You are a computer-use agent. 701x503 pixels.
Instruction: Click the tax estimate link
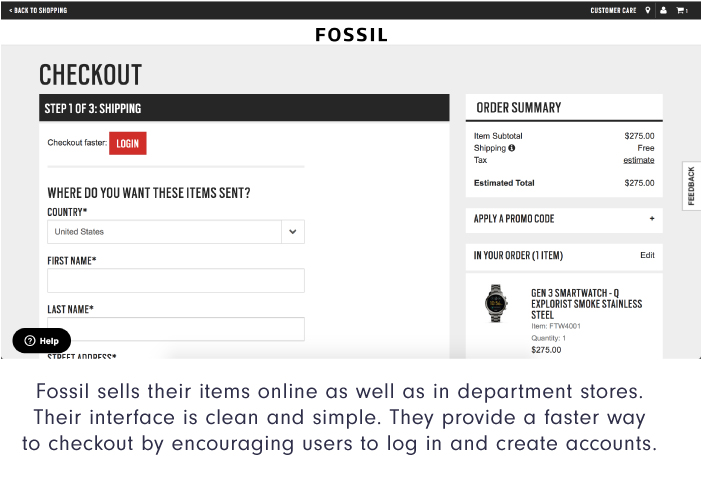(638, 160)
